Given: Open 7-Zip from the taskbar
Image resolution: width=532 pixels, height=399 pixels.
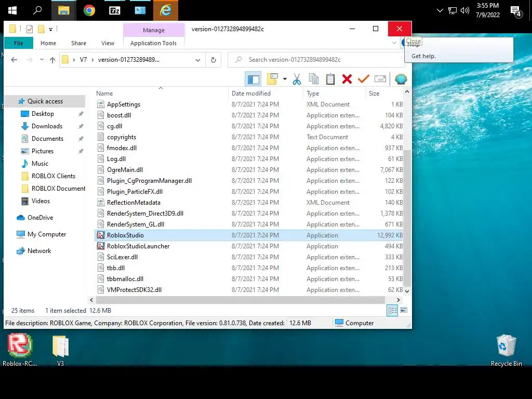Looking at the screenshot, I should click(115, 10).
